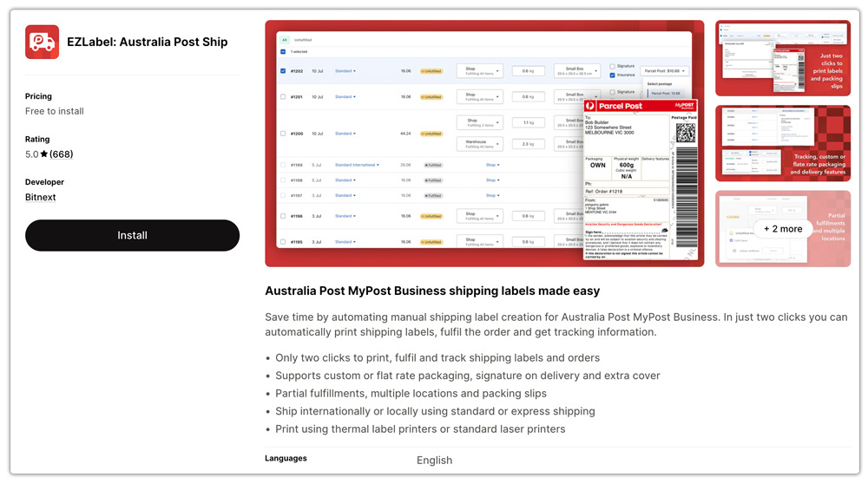
Task: Click the black Install button
Action: [x=132, y=235]
